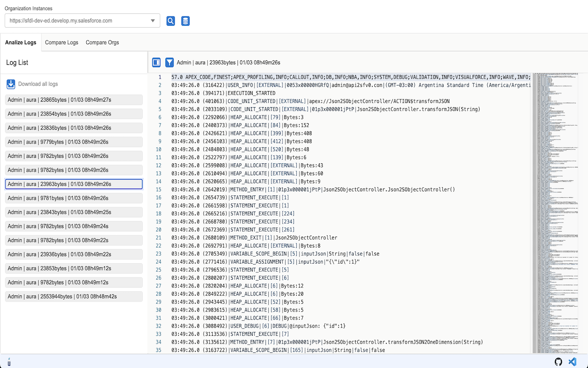
Task: Open log 23843bytes 01/03 08h49m25s
Action: (x=73, y=212)
